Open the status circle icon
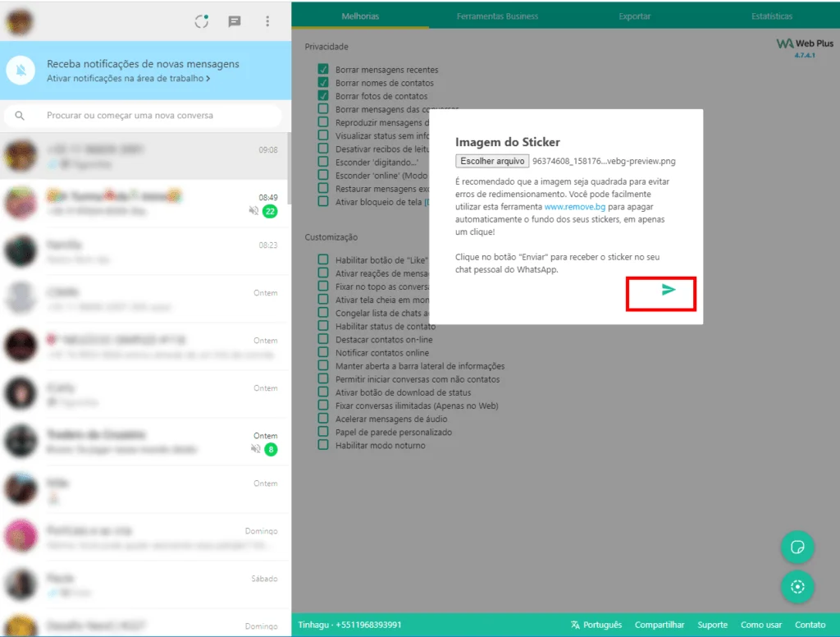 [x=202, y=21]
